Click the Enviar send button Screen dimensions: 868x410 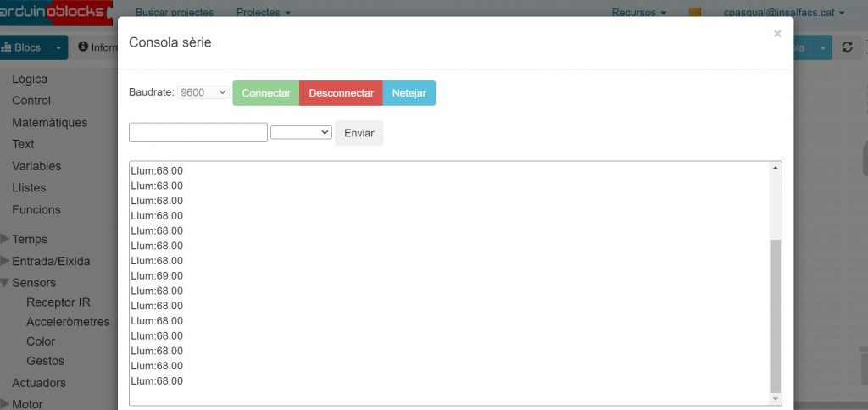[x=359, y=133]
